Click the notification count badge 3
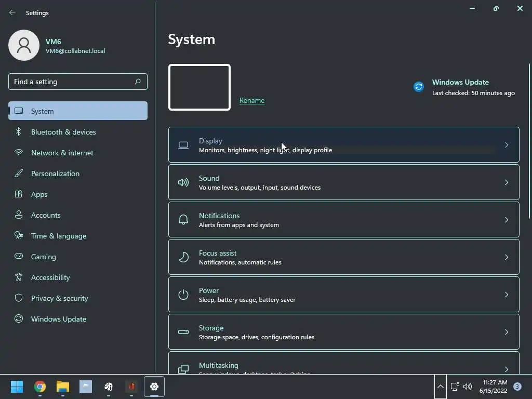Image resolution: width=532 pixels, height=399 pixels. (517, 387)
